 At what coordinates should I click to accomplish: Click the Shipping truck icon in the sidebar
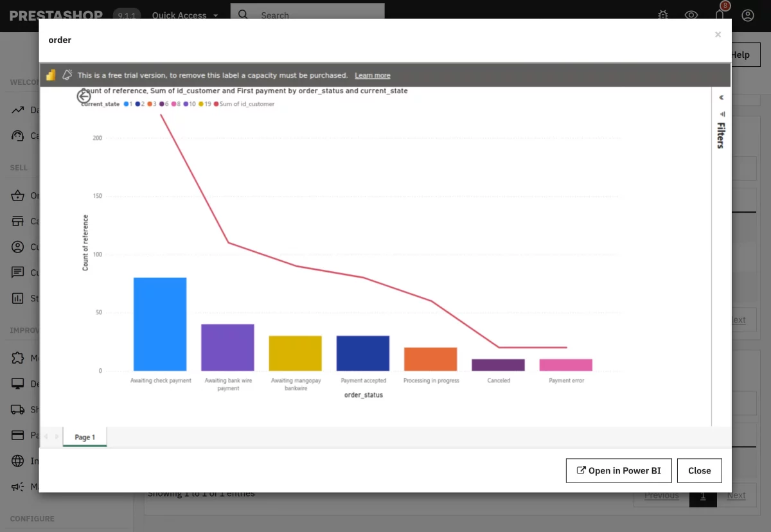click(x=18, y=409)
